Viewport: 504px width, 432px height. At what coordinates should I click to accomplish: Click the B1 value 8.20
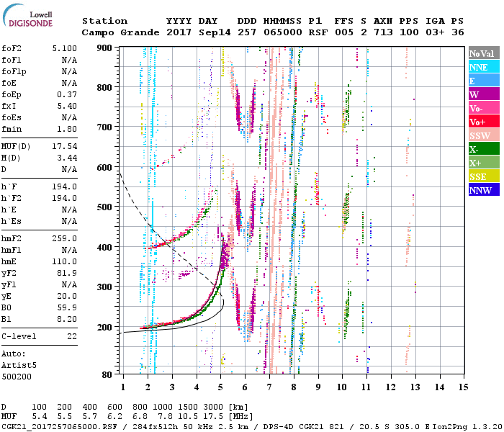point(67,319)
